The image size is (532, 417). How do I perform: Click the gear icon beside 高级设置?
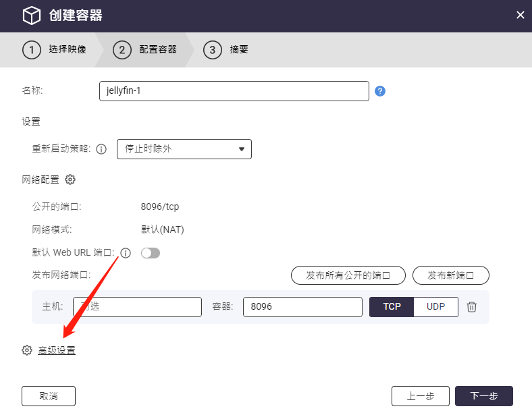coord(27,350)
